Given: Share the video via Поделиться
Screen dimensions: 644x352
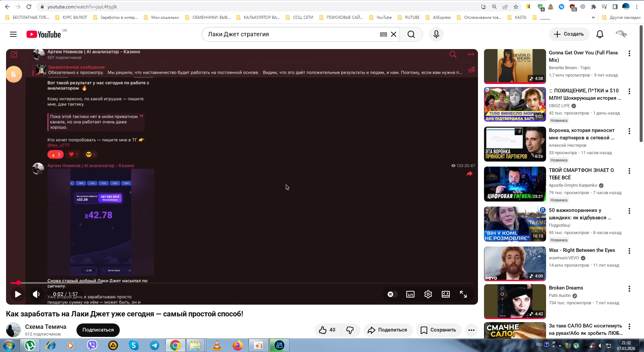Looking at the screenshot, I should pos(388,330).
